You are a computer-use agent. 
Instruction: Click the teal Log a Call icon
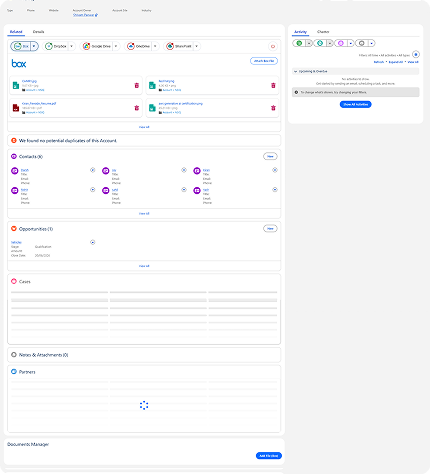click(320, 43)
